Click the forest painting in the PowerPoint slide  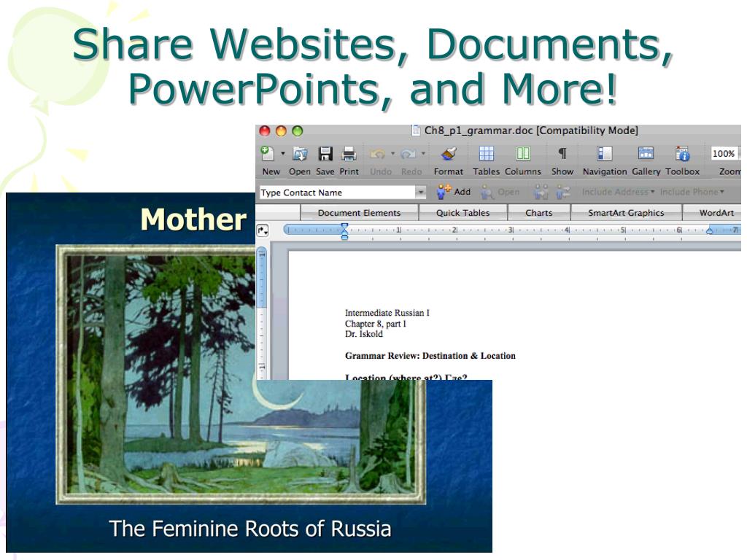pyautogui.click(x=241, y=375)
